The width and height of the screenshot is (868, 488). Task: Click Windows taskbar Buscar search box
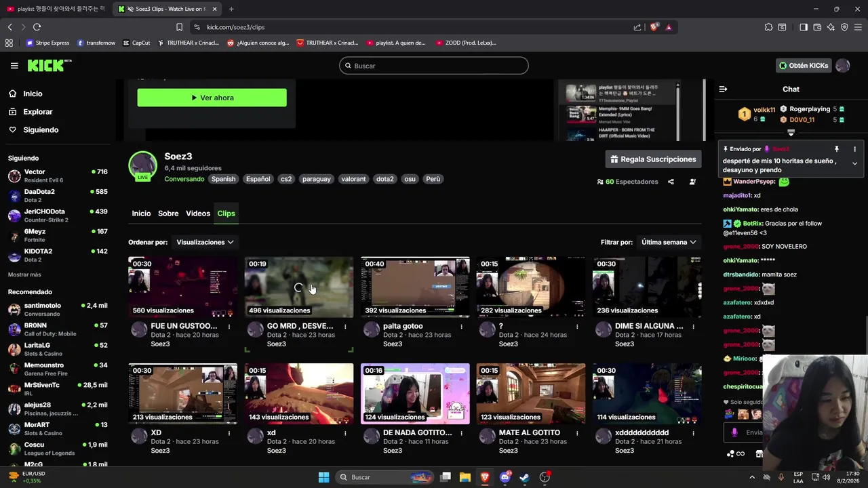tap(385, 477)
